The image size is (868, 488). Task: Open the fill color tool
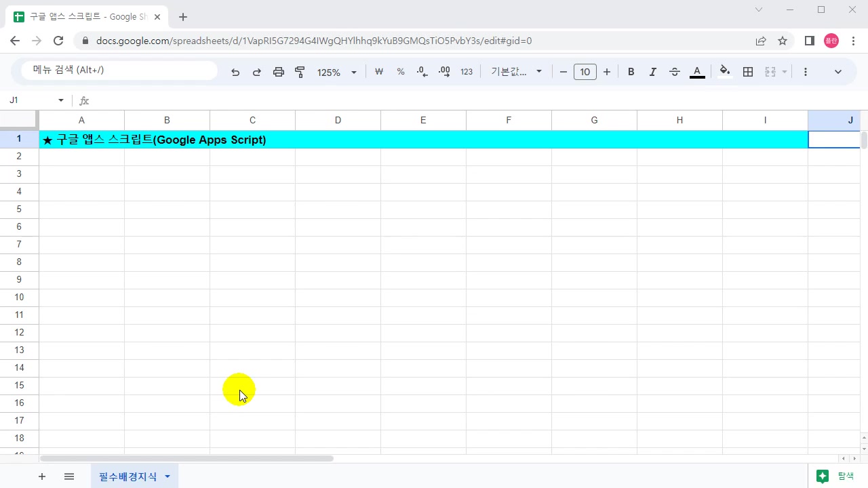click(x=724, y=71)
